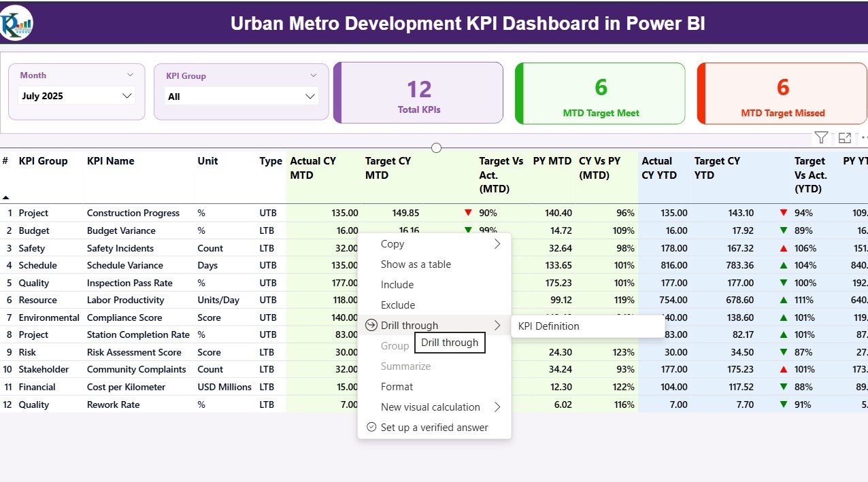Screen dimensions: 868x482
Task: Click the focus mode icon above table
Action: pyautogui.click(x=845, y=138)
